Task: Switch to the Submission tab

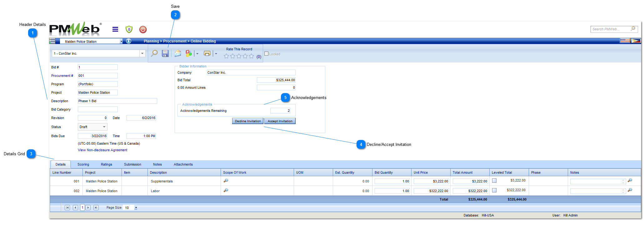Action: coord(132,164)
